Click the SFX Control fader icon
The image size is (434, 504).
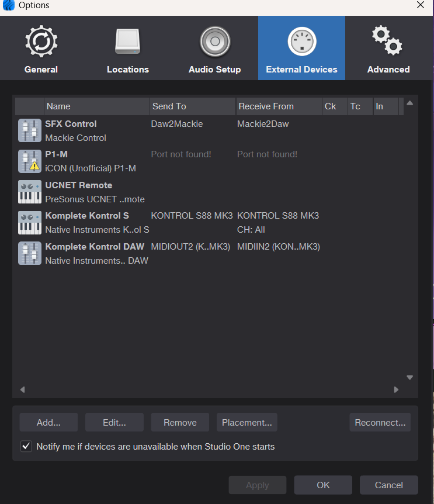(30, 130)
